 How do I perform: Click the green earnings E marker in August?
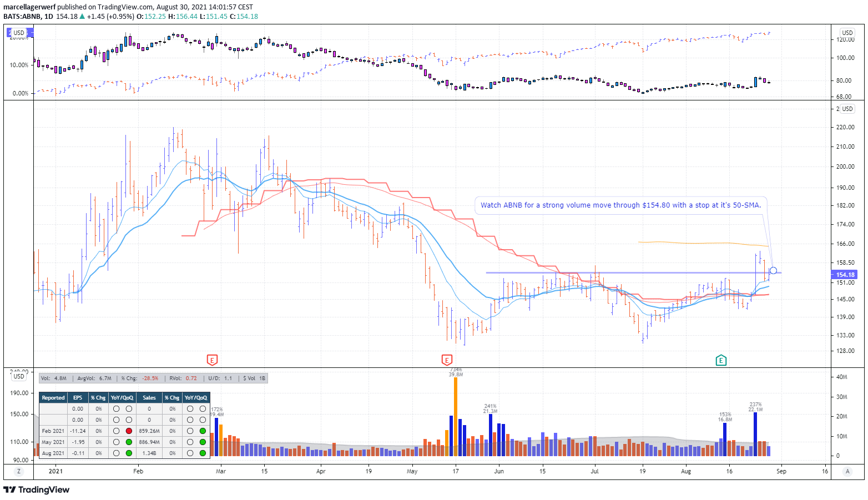coord(721,360)
